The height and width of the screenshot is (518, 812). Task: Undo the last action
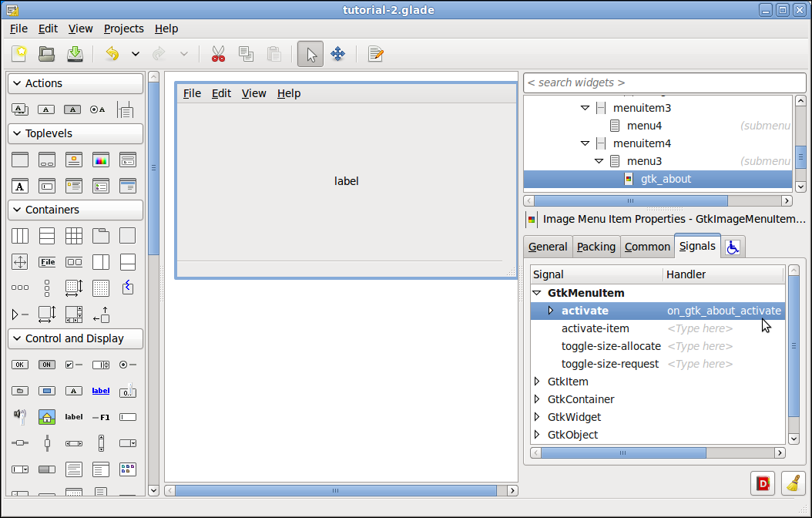tap(112, 53)
